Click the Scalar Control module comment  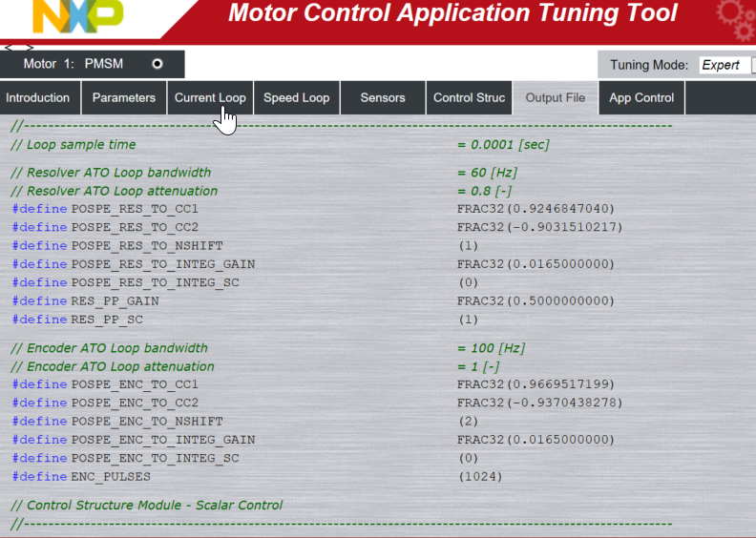[147, 505]
